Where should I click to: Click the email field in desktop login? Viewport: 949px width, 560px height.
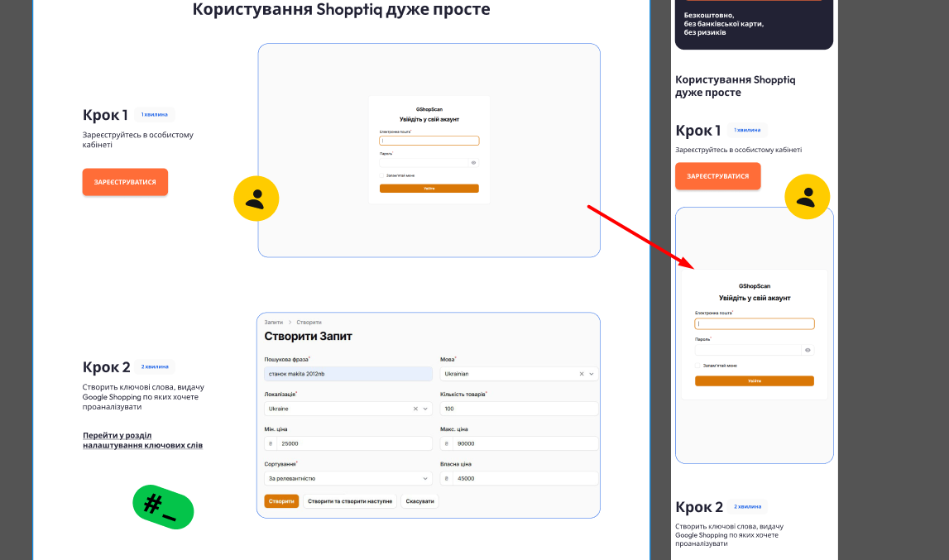click(429, 141)
